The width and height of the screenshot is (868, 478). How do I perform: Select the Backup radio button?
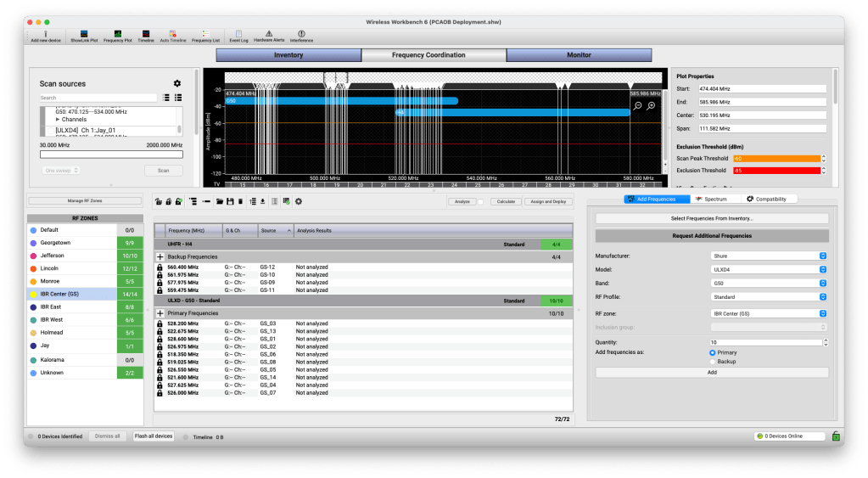pyautogui.click(x=713, y=362)
